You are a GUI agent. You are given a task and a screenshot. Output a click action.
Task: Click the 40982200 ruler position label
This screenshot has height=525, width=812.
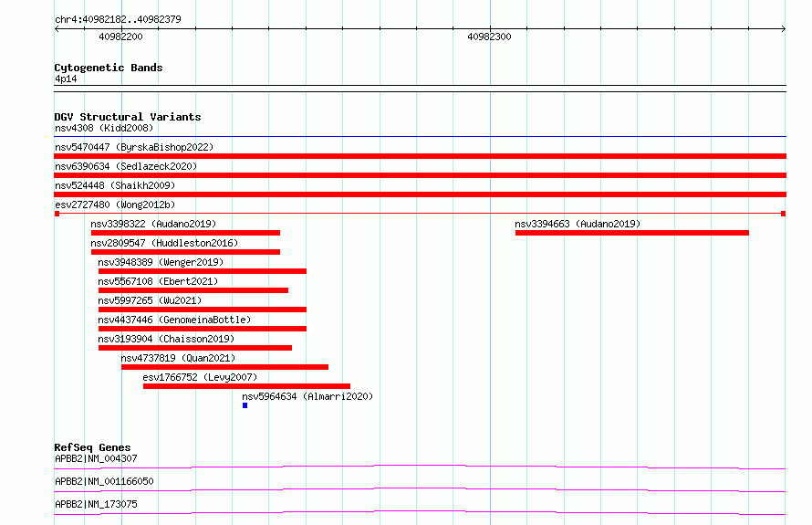click(120, 37)
